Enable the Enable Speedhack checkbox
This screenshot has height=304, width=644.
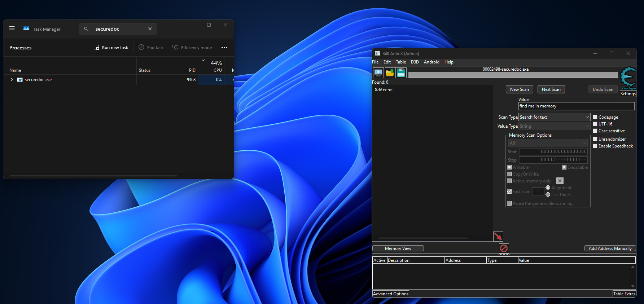(x=595, y=146)
